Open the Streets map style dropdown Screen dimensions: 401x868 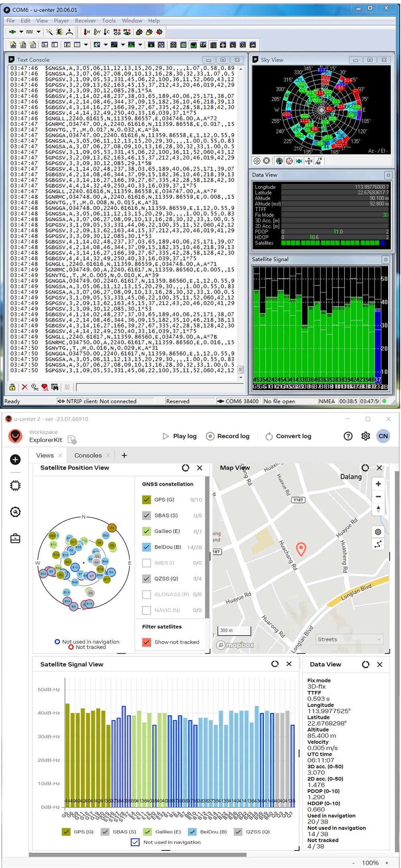tap(349, 640)
